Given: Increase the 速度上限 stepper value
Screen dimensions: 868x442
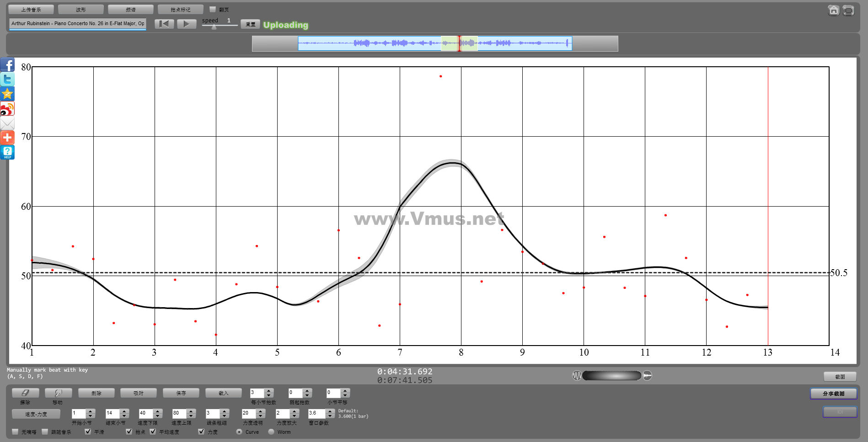Looking at the screenshot, I should pos(191,411).
